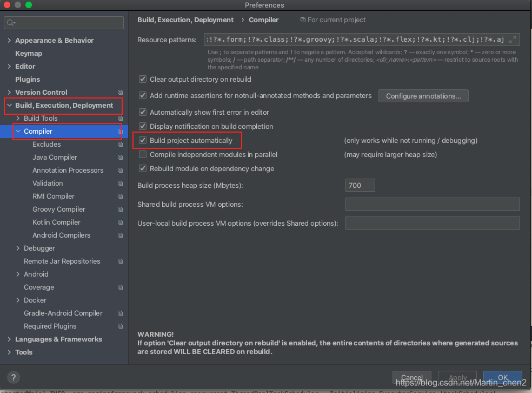Disable 'Build project automatically'
This screenshot has width=532, height=393.
142,140
